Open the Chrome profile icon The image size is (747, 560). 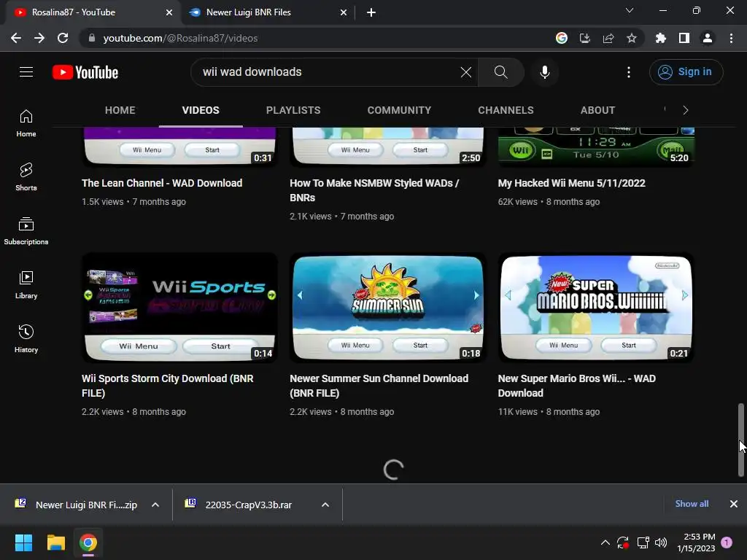[x=708, y=38]
